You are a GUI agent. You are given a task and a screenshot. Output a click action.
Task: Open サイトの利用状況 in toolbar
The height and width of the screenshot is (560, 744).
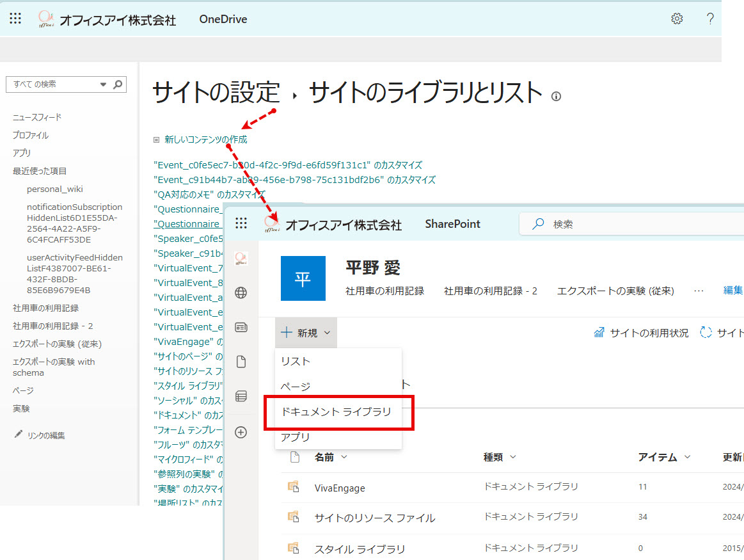pyautogui.click(x=642, y=333)
